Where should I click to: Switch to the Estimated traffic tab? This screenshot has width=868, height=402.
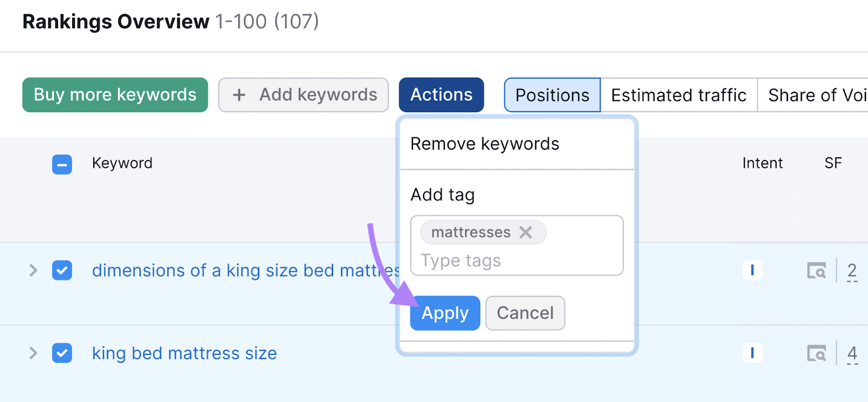[x=678, y=95]
